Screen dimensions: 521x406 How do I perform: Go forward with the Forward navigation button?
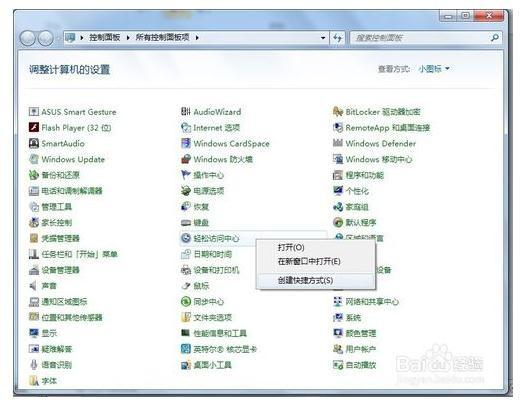coord(45,38)
